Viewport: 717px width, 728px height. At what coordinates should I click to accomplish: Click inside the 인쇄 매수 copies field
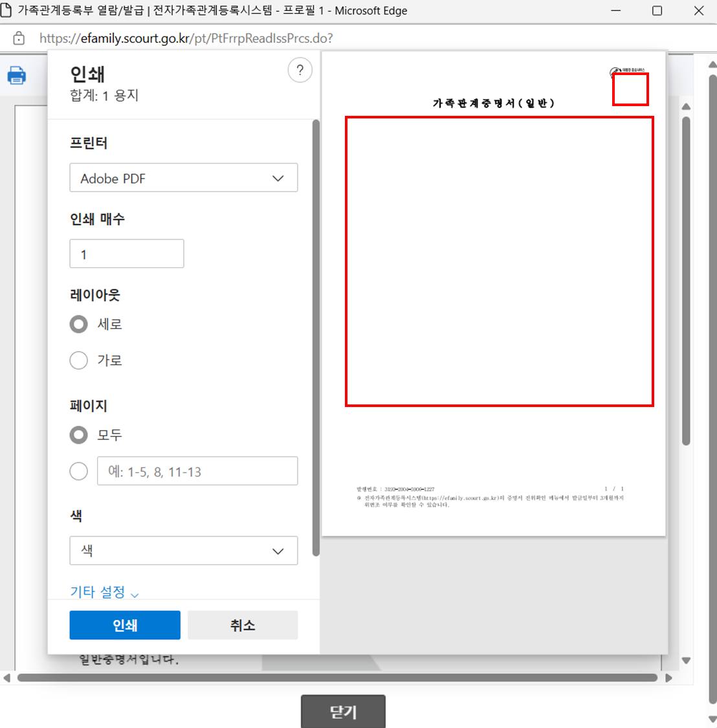pyautogui.click(x=126, y=253)
